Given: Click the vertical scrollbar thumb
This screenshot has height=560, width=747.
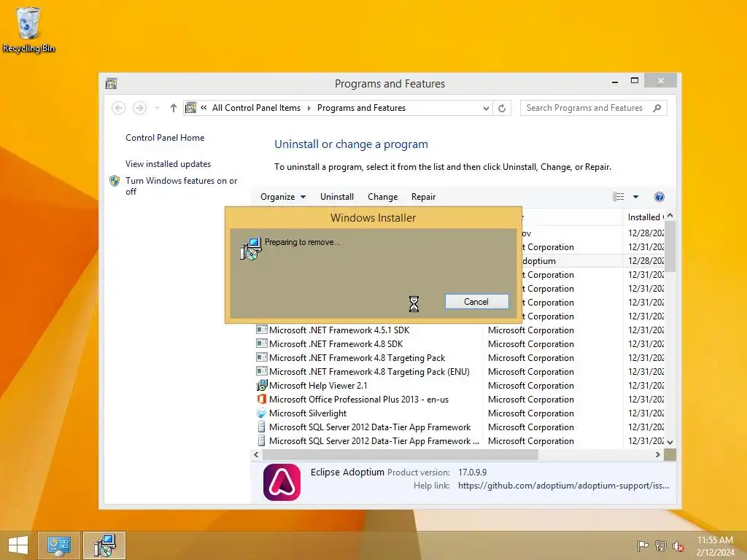Looking at the screenshot, I should pos(670,246).
